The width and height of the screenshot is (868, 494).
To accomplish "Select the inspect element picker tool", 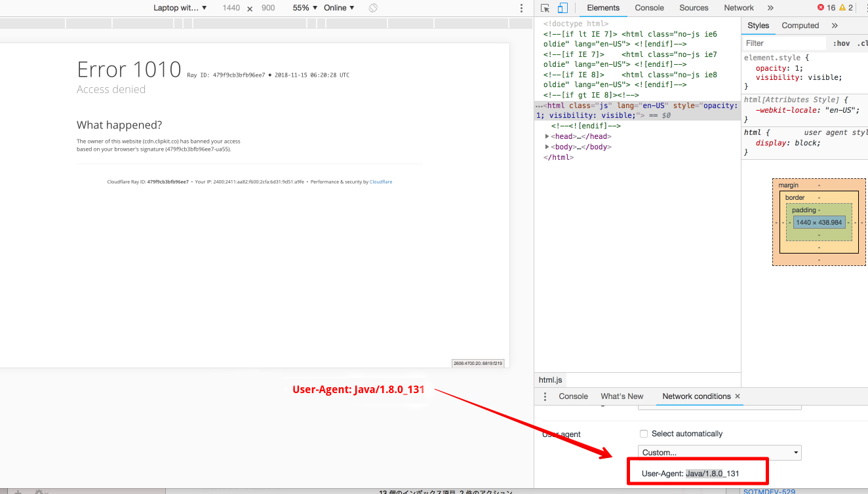I will pyautogui.click(x=544, y=7).
